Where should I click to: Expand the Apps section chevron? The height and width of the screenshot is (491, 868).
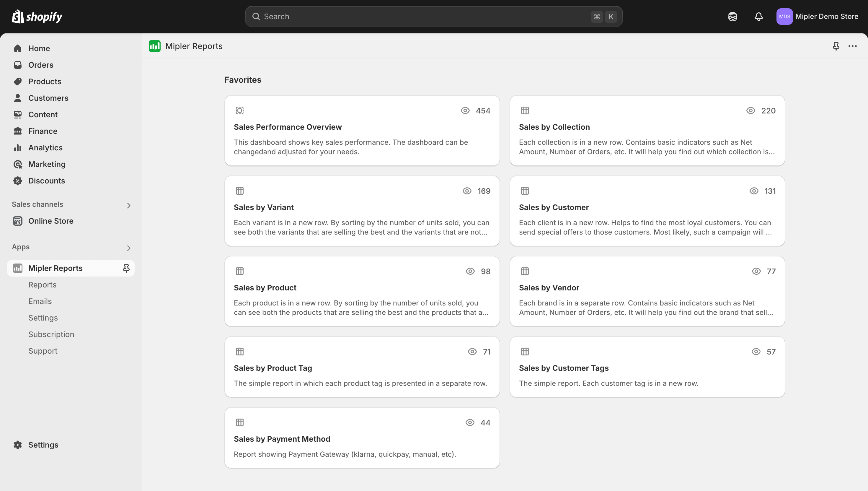pos(128,248)
